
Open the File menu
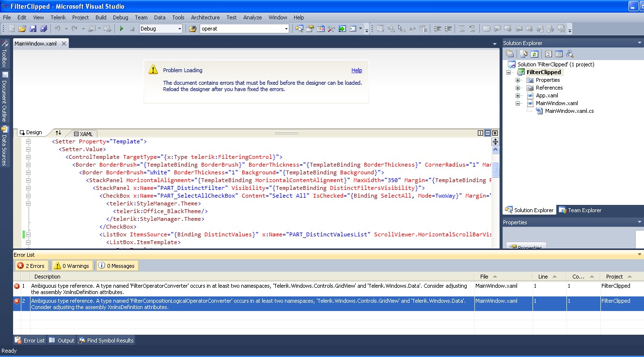[x=7, y=17]
